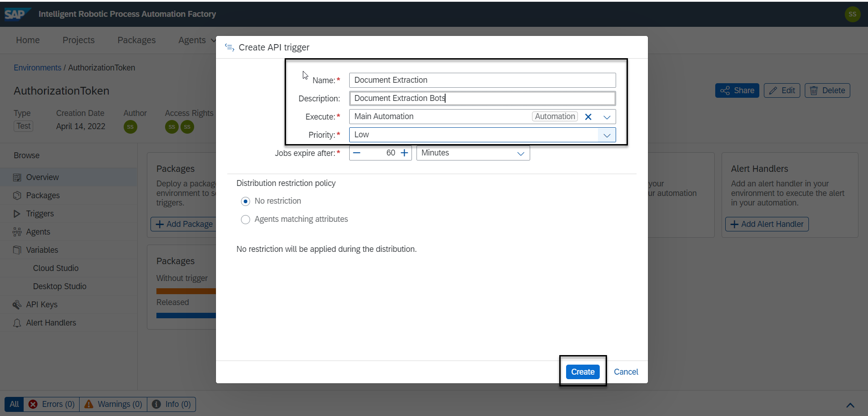Select API Keys in Browse sidebar
This screenshot has width=868, height=416.
coord(68,305)
